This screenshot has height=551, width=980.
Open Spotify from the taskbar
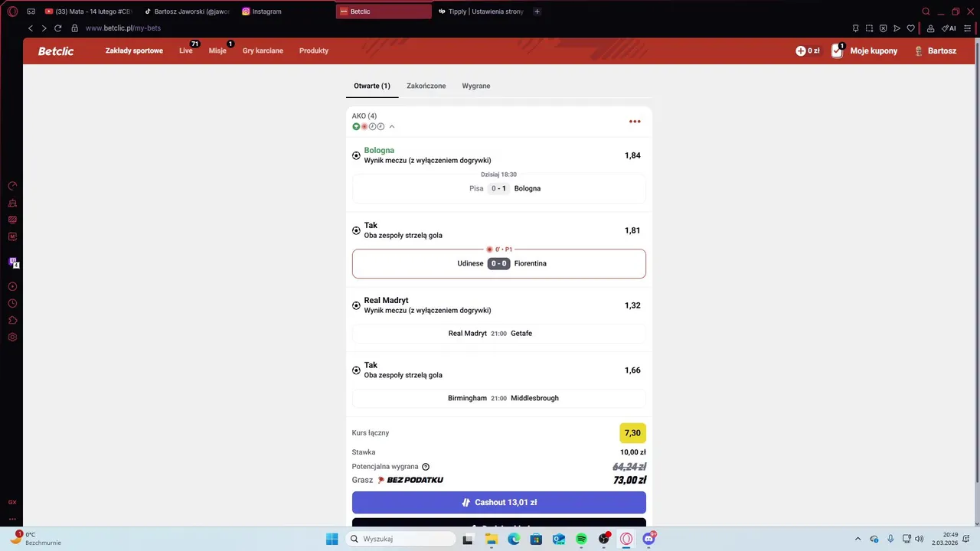point(581,540)
